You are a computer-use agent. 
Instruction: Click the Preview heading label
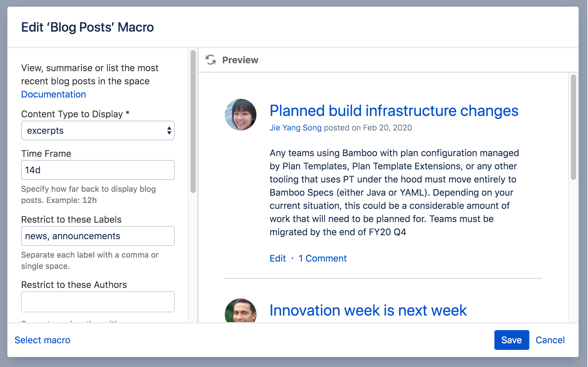[x=240, y=60]
